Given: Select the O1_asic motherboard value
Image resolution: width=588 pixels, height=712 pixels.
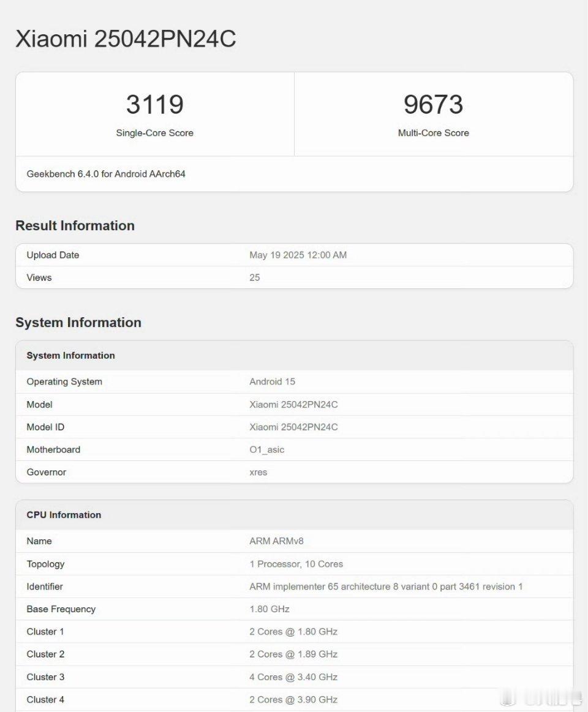Looking at the screenshot, I should (x=266, y=450).
